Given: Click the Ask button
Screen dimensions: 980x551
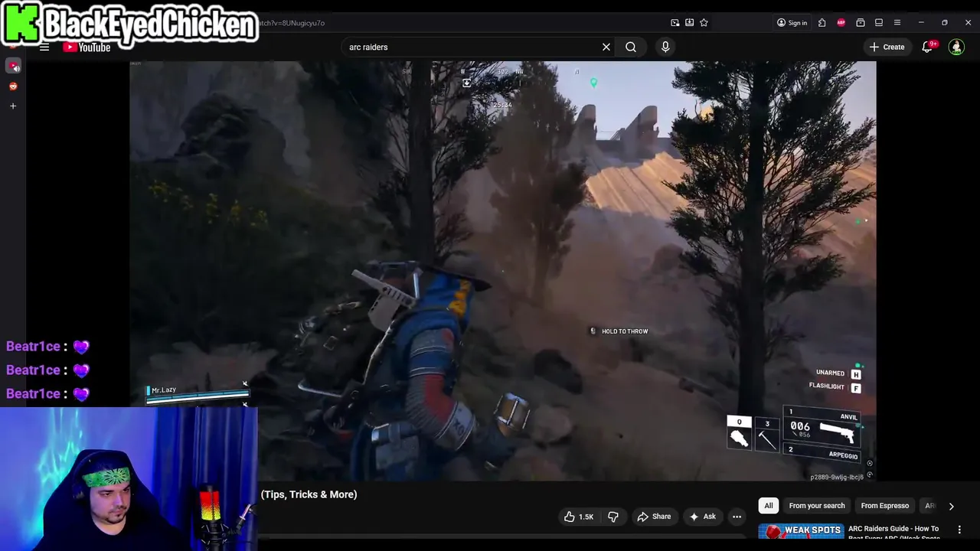Looking at the screenshot, I should point(702,517).
